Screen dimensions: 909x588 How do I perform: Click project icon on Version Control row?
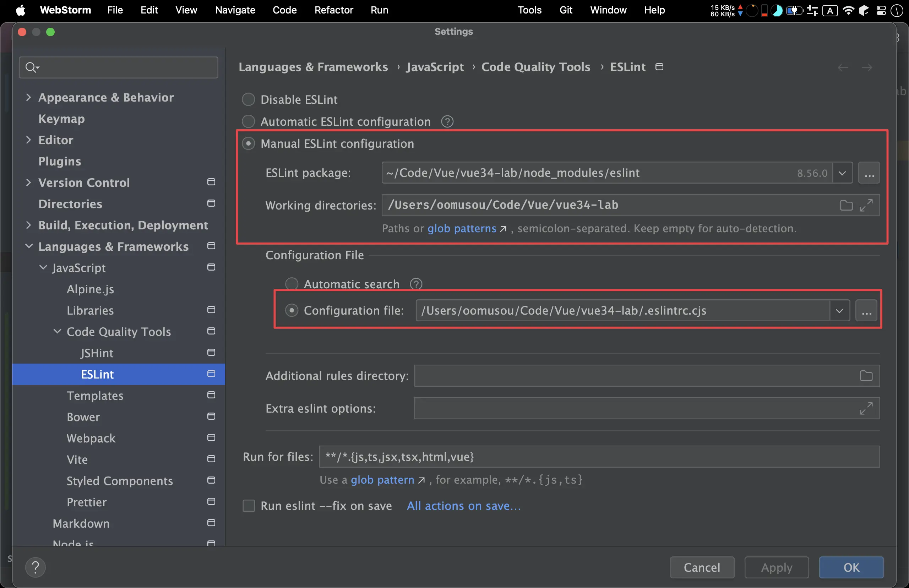(211, 182)
